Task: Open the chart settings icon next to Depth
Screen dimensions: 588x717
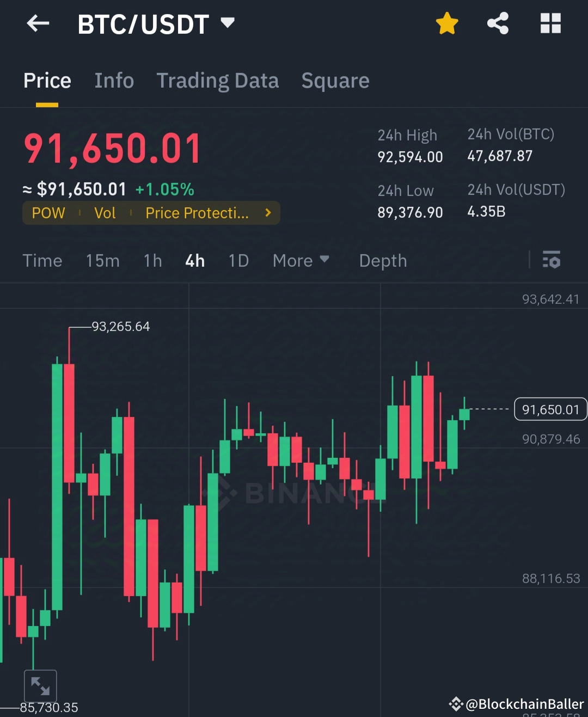Action: (x=552, y=261)
